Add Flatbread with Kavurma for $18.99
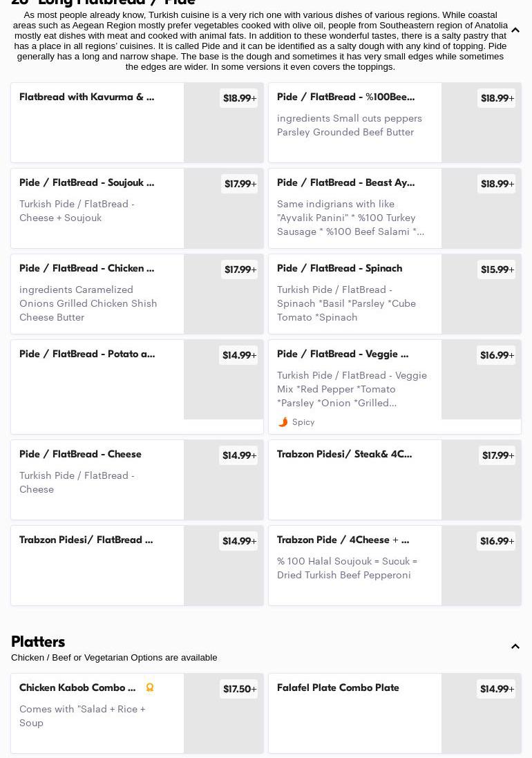Viewport: 532px width, 758px height. pos(239,98)
